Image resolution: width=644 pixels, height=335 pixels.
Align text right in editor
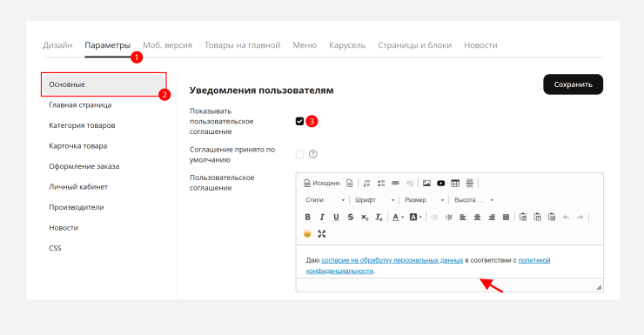(x=492, y=218)
